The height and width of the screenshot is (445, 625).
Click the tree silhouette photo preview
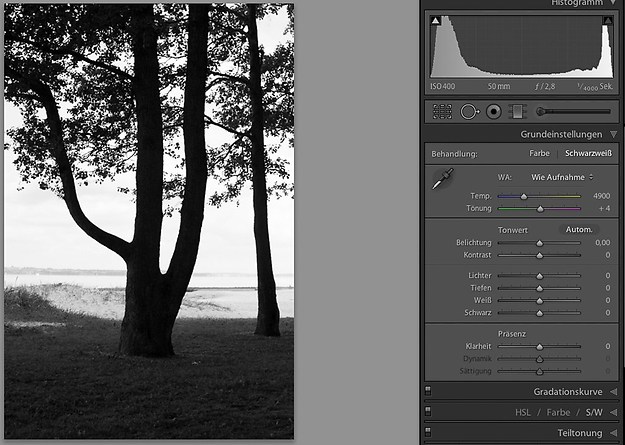pyautogui.click(x=149, y=220)
